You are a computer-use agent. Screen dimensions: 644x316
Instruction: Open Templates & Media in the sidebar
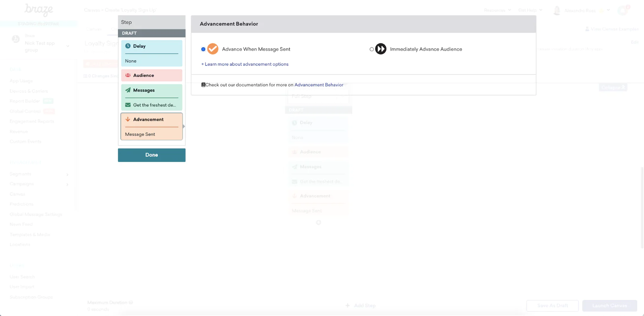pos(30,234)
